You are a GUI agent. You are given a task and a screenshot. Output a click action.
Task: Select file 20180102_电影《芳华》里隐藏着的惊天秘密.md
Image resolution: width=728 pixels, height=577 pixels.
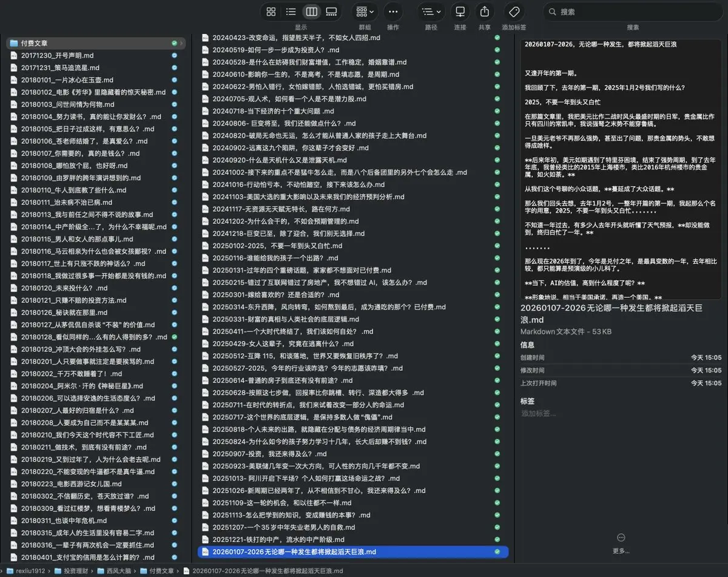pyautogui.click(x=96, y=92)
